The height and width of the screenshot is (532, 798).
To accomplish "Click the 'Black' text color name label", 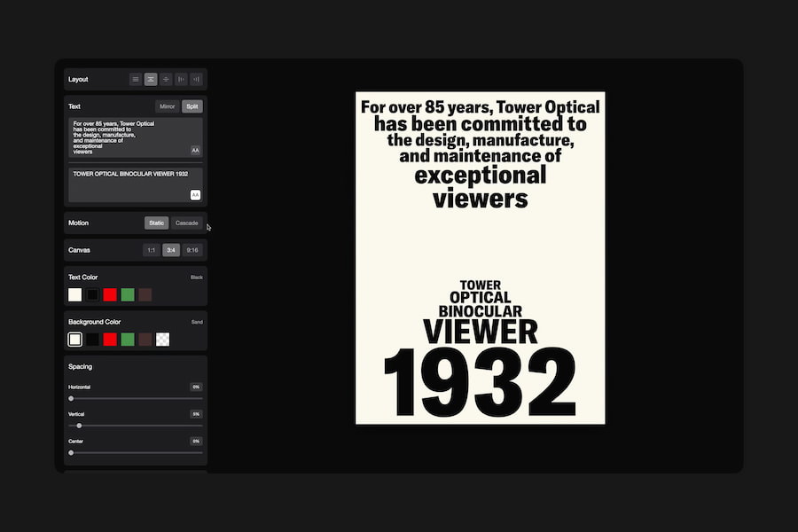I will [x=197, y=278].
